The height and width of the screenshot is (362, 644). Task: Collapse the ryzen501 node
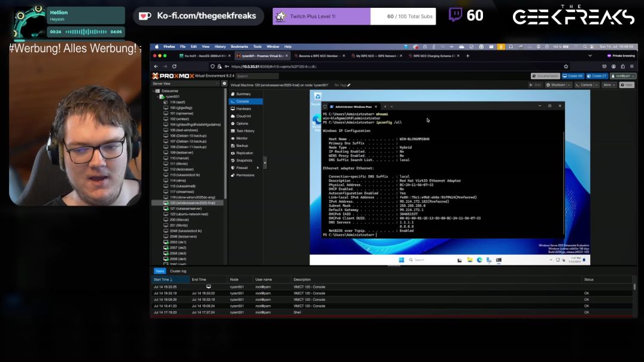[158, 96]
